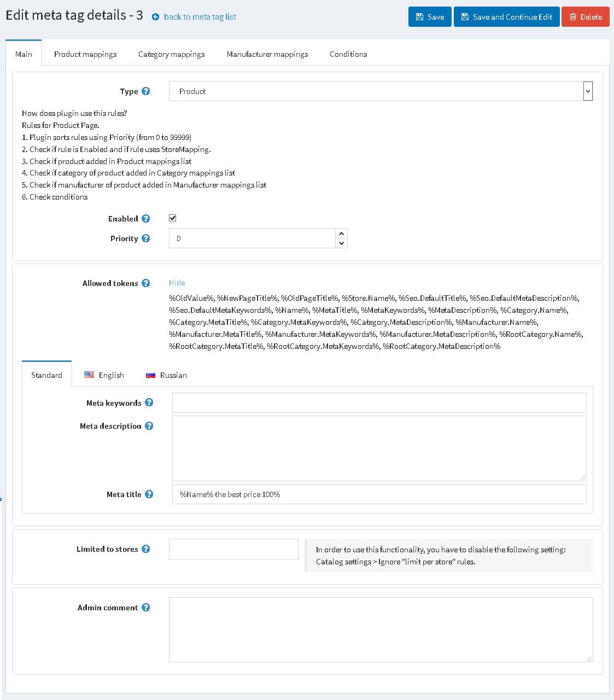This screenshot has width=614, height=700.
Task: Click the help icon beside Enabled
Action: coord(146,218)
